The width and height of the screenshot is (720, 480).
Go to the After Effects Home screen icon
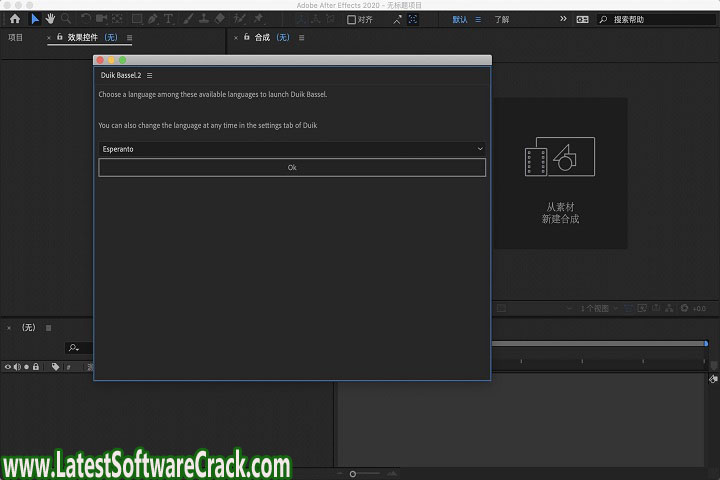pyautogui.click(x=15, y=19)
